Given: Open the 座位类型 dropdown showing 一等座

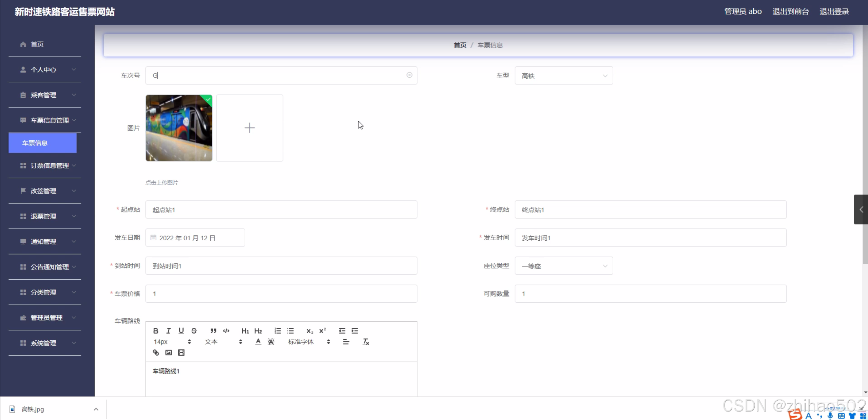Looking at the screenshot, I should (564, 266).
